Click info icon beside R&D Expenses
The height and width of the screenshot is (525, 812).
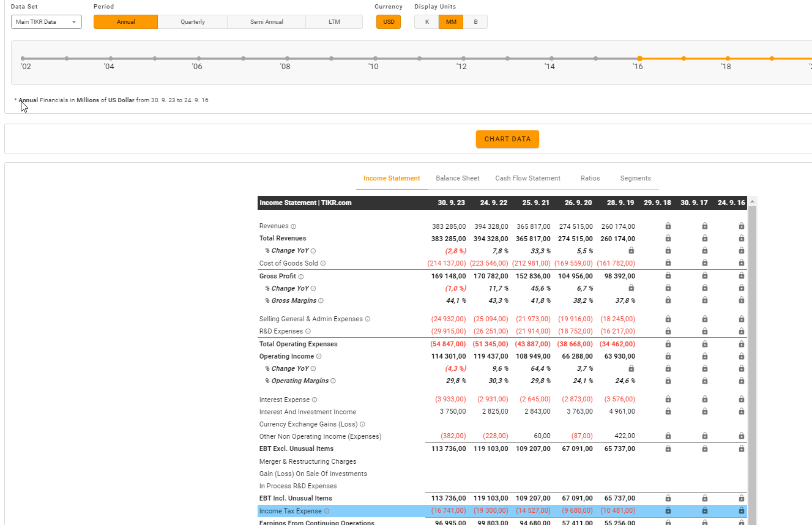pyautogui.click(x=308, y=332)
